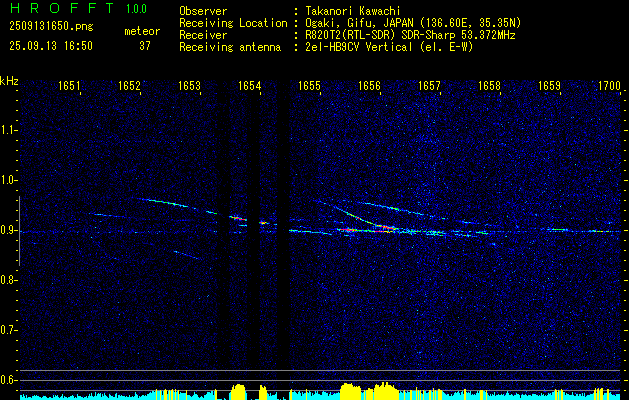Click the 0.7 kHz axis value

[x=7, y=330]
